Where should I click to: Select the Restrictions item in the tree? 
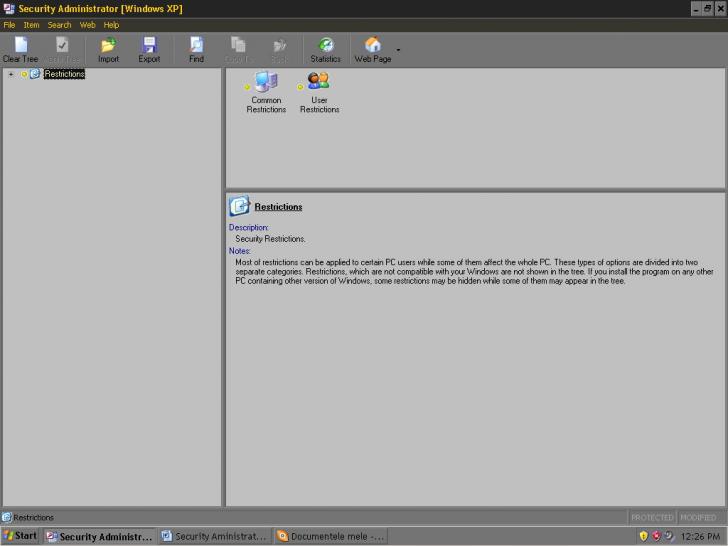65,74
